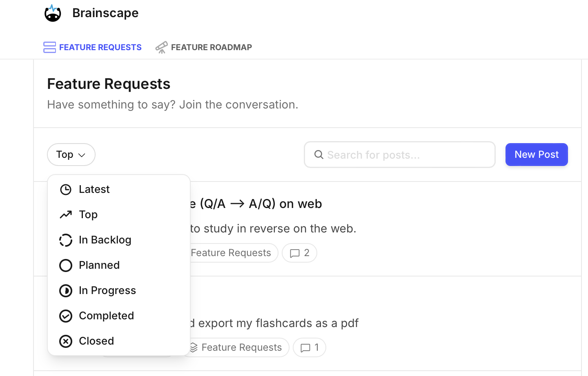Click the trending arrow icon beside Top
The height and width of the screenshot is (376, 588).
66,215
